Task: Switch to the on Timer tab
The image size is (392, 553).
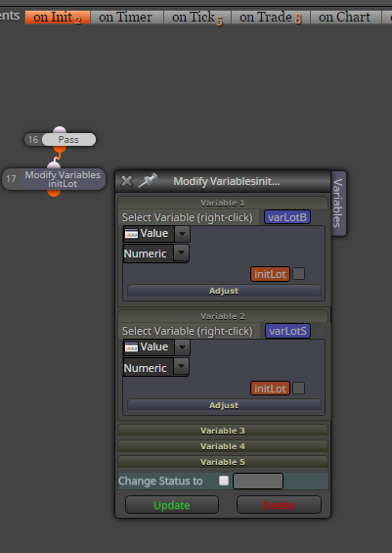Action: [126, 17]
